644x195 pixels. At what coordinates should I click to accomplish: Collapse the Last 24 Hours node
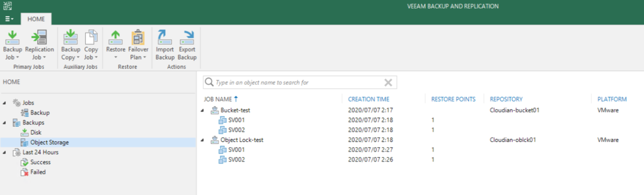click(5, 152)
